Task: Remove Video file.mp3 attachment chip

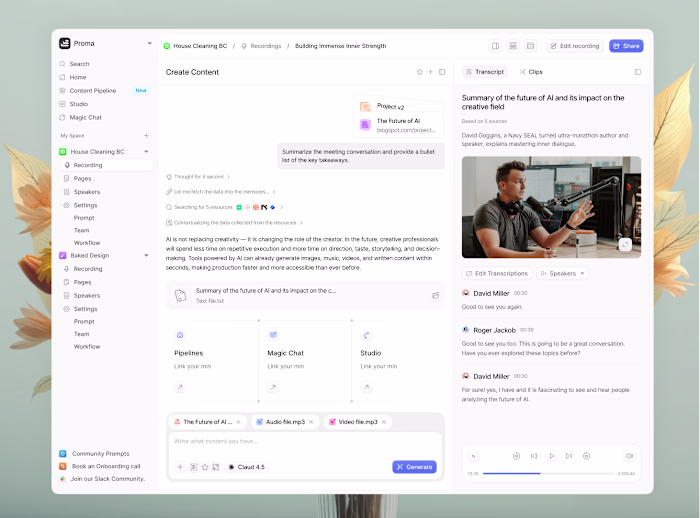Action: click(x=384, y=422)
